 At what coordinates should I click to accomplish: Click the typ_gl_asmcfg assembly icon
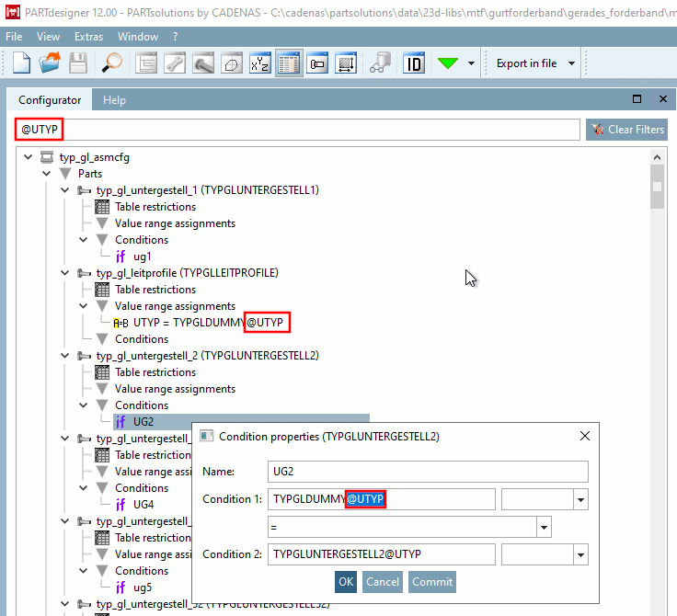pos(47,157)
